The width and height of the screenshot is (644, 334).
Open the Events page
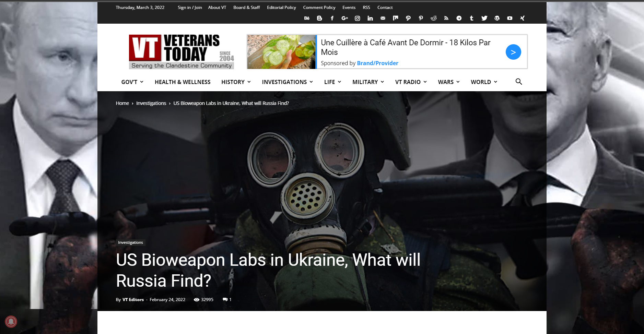pos(349,8)
